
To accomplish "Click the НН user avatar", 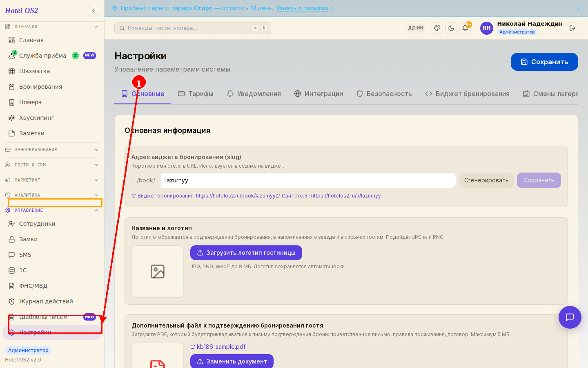I will [x=487, y=28].
